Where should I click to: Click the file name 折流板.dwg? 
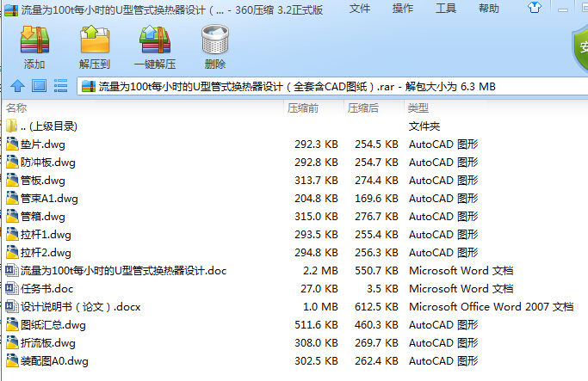[x=48, y=343]
